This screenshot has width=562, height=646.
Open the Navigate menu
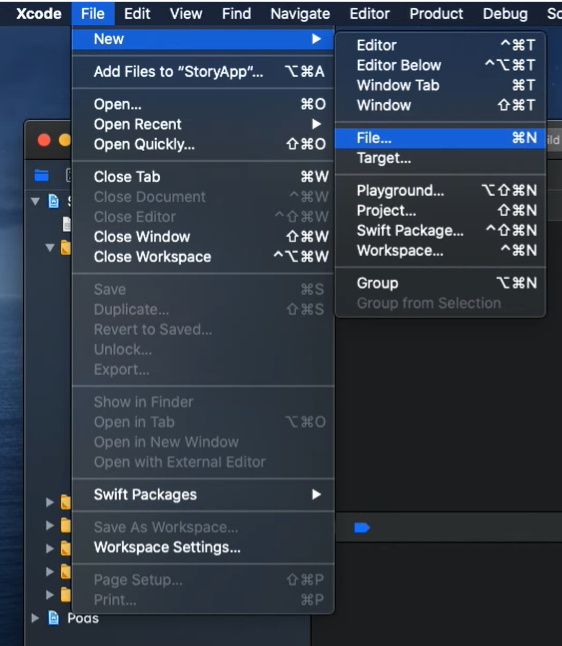(300, 14)
